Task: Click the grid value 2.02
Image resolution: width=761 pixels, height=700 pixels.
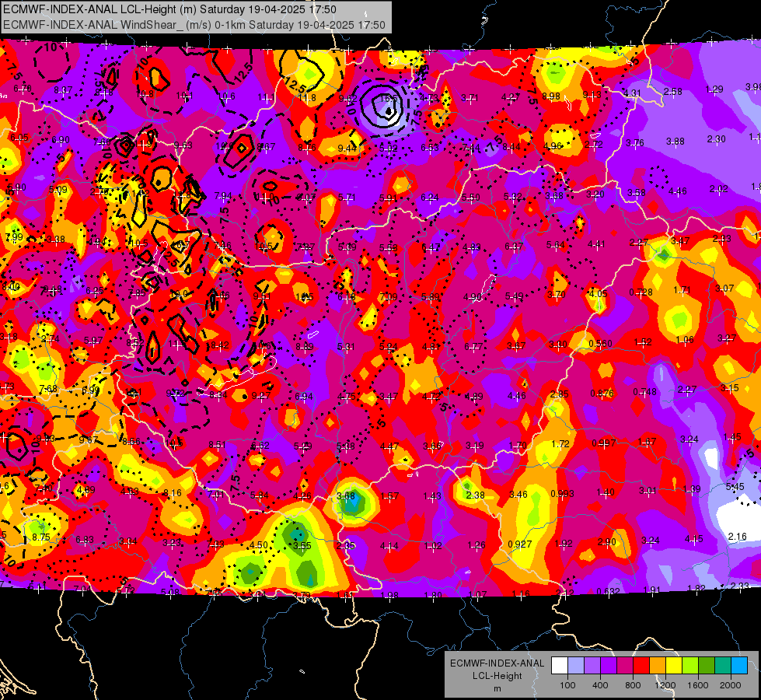Action: (x=718, y=189)
